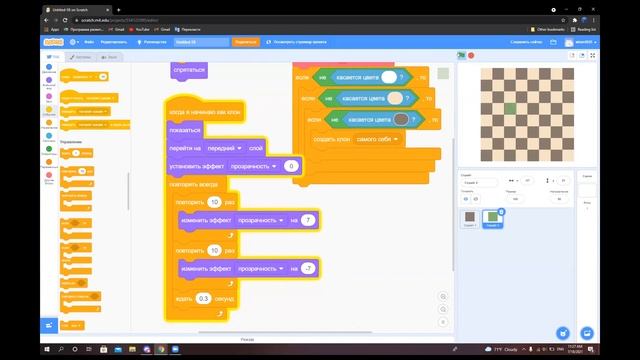The height and width of the screenshot is (360, 640).
Task: Pick the beige color swatch in касается цвета
Action: [395, 98]
